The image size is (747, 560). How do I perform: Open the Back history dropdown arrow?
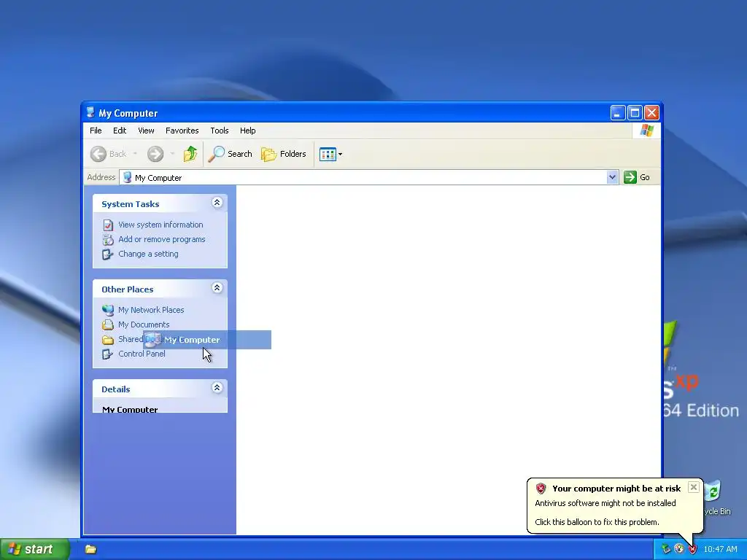(x=135, y=154)
